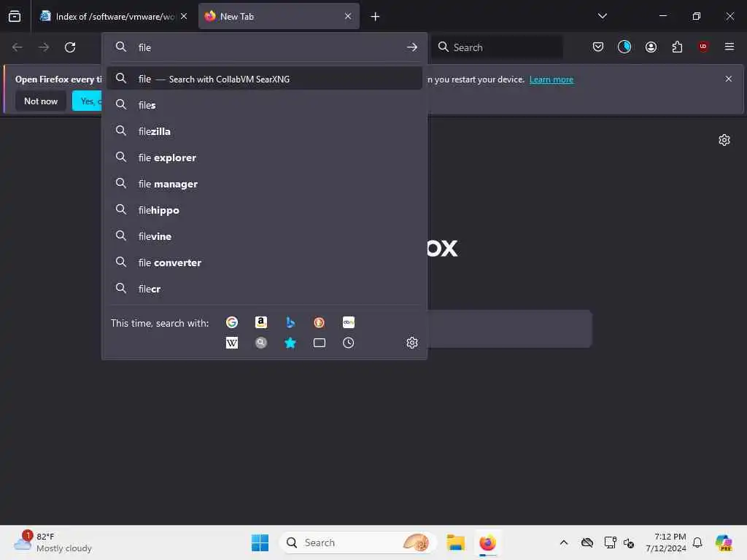Search with Amazon one-off engine icon
Image resolution: width=747 pixels, height=560 pixels.
pyautogui.click(x=260, y=322)
